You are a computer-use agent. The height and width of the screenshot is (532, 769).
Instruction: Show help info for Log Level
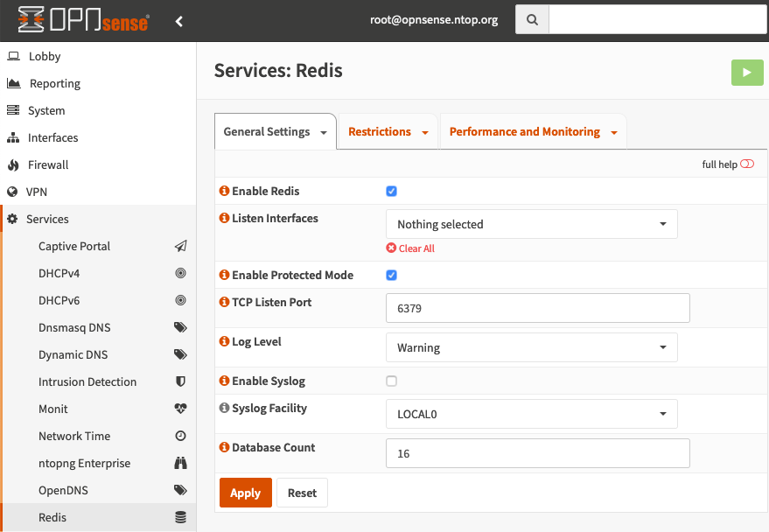224,341
